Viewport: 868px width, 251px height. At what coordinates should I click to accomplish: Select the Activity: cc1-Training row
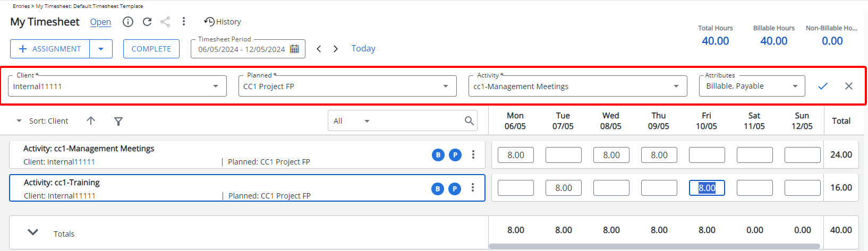click(x=247, y=188)
